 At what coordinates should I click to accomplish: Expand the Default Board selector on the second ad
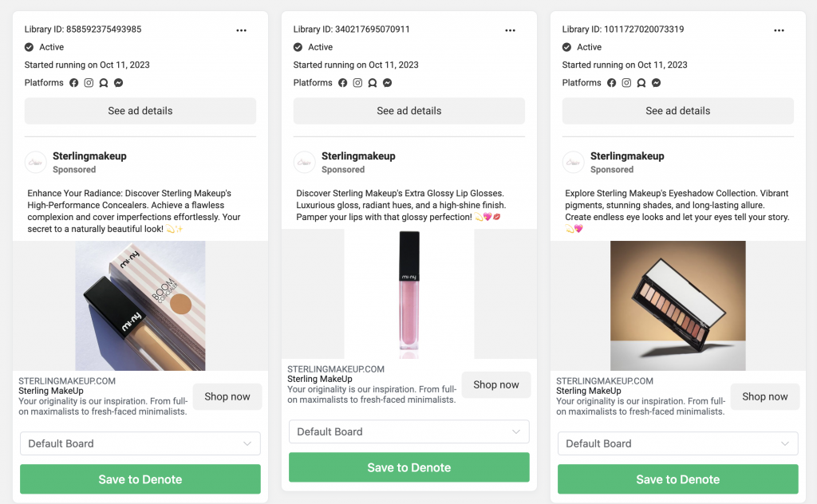[408, 431]
